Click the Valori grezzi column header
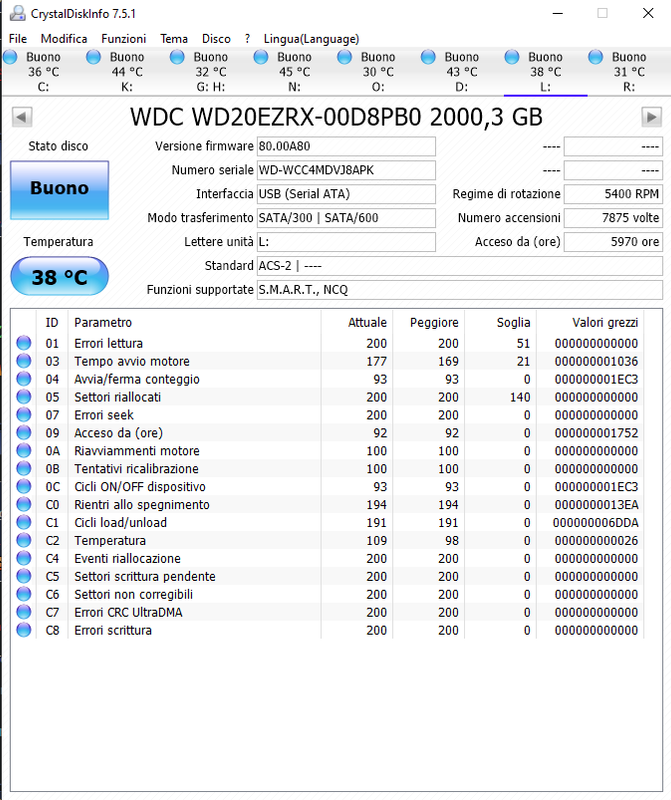 tap(590, 322)
